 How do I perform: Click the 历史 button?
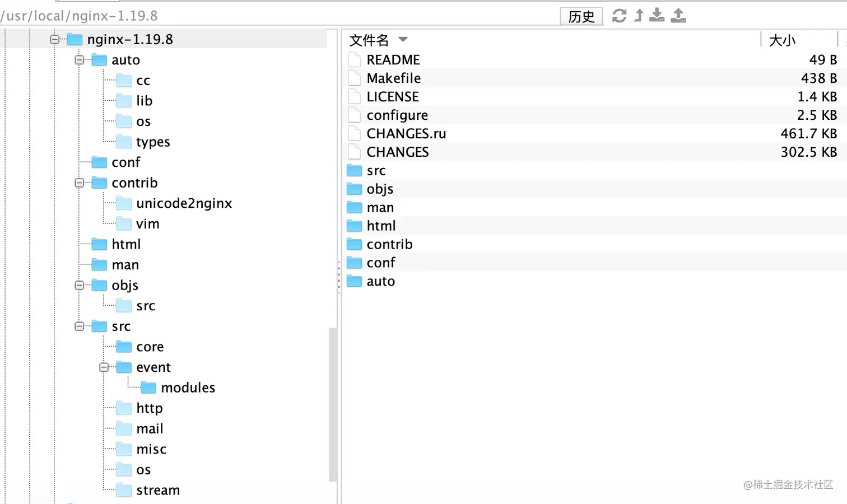tap(581, 16)
